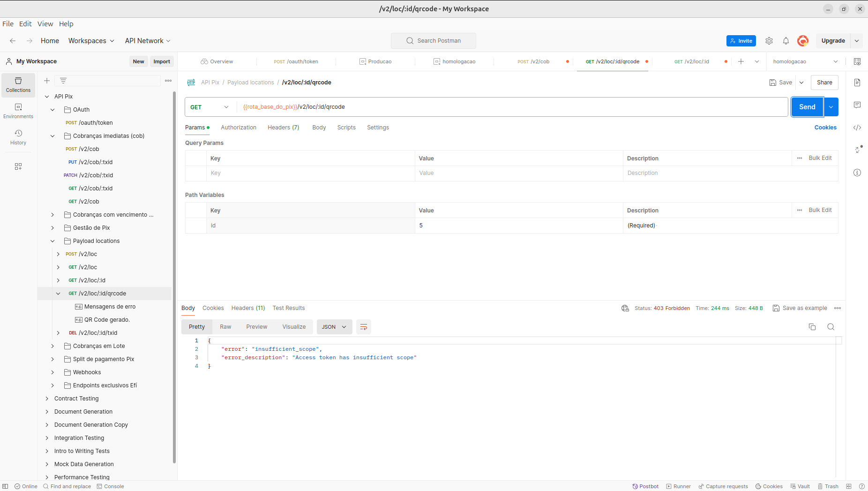Open Runner from status bar

pos(679,486)
